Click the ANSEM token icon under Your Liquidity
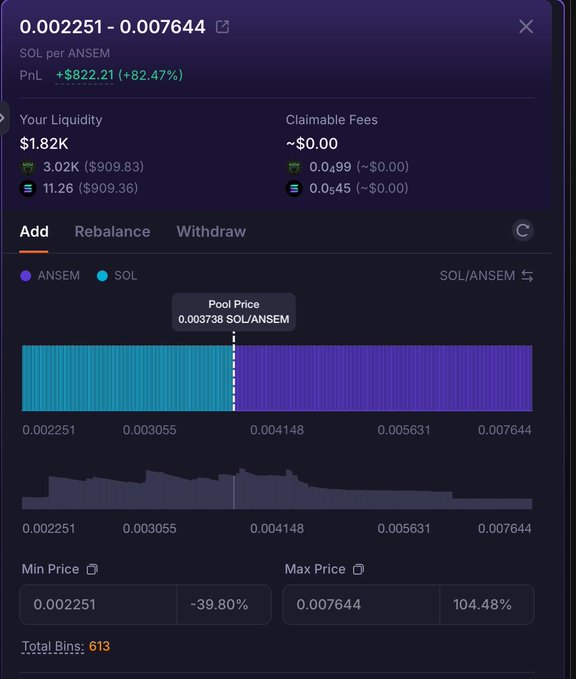The width and height of the screenshot is (576, 679). tap(28, 167)
